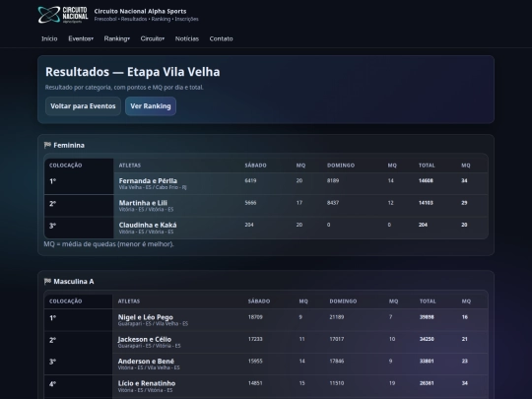
Task: Click 2º placing in Masculina A table
Action: (x=52, y=340)
